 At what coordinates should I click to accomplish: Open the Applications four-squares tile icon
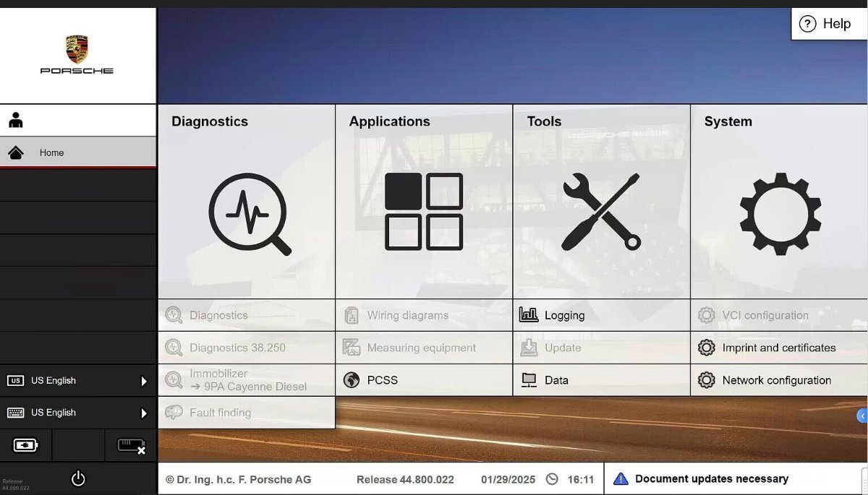423,211
